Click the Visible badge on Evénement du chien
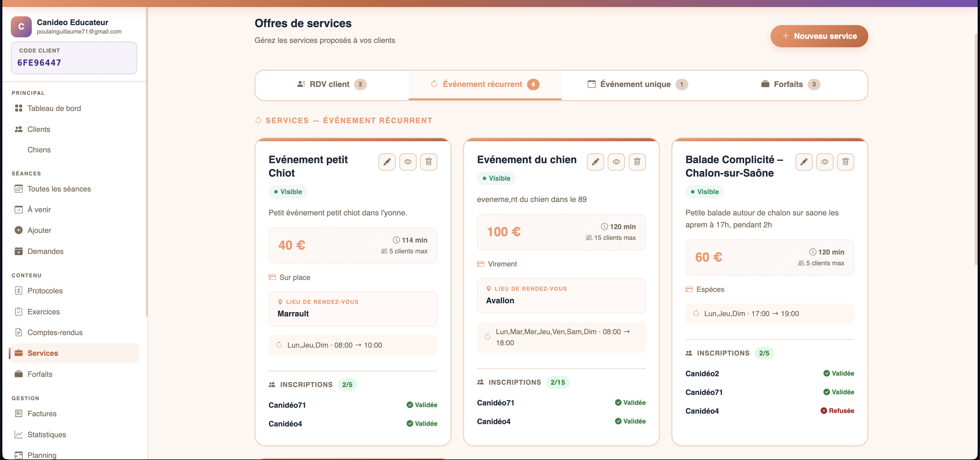 tap(496, 178)
